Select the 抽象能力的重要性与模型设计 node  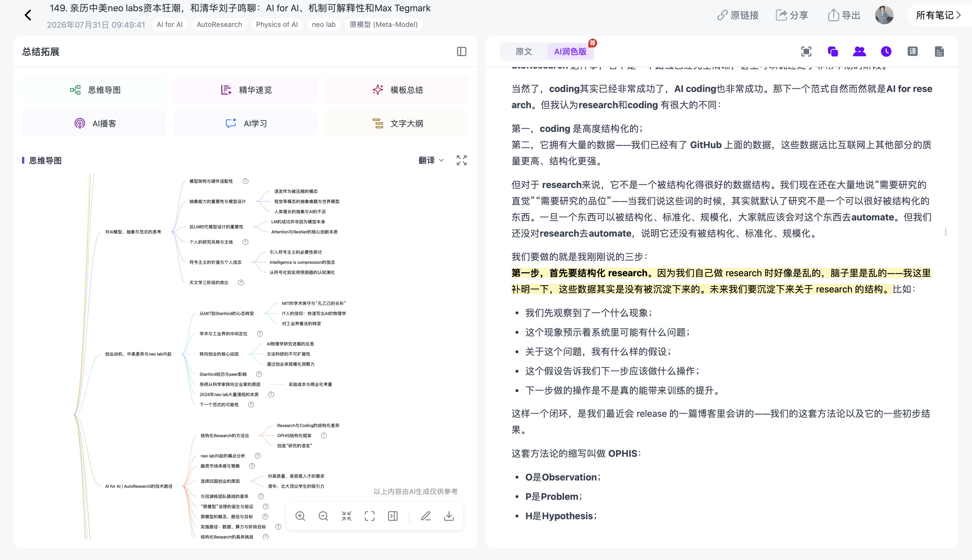[x=217, y=202]
